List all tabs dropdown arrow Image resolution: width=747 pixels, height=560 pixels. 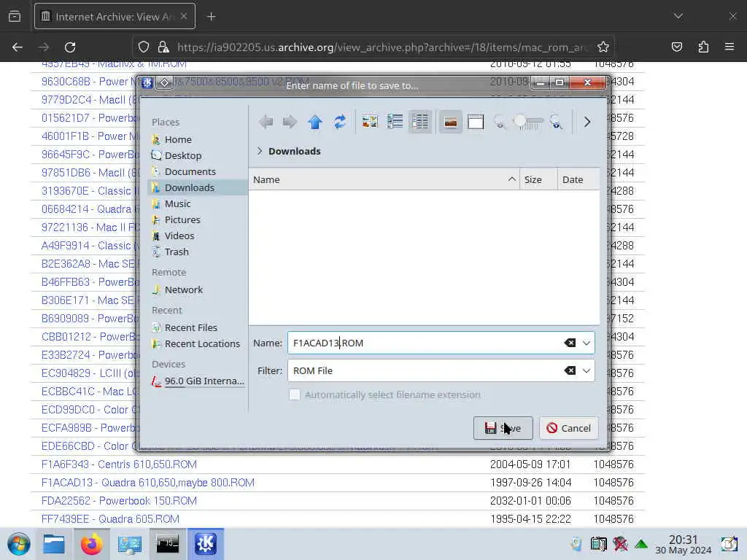coord(678,17)
